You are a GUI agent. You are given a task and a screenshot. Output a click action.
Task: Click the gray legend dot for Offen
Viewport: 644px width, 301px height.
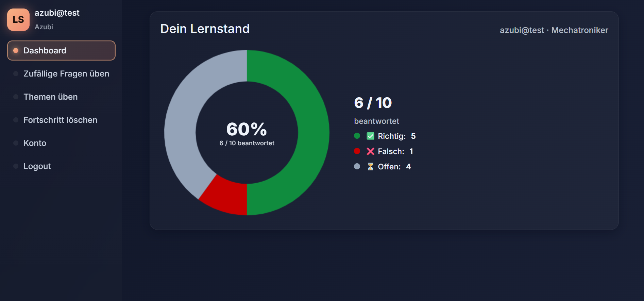(x=357, y=167)
